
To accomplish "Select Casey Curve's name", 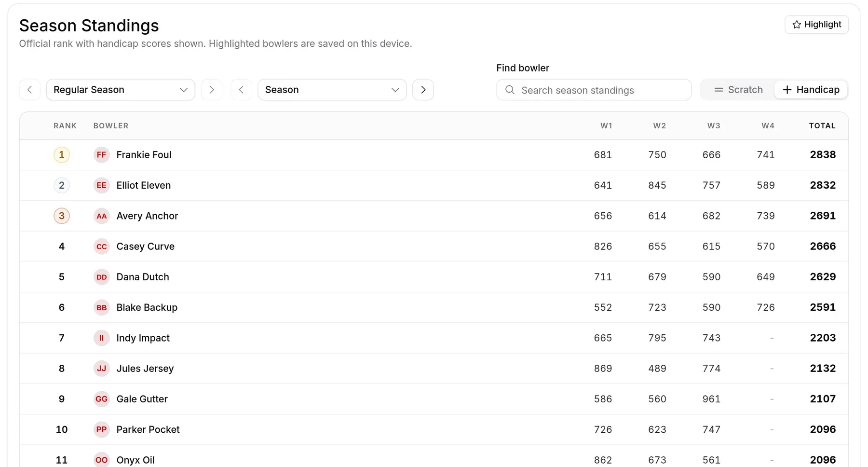I will [145, 247].
